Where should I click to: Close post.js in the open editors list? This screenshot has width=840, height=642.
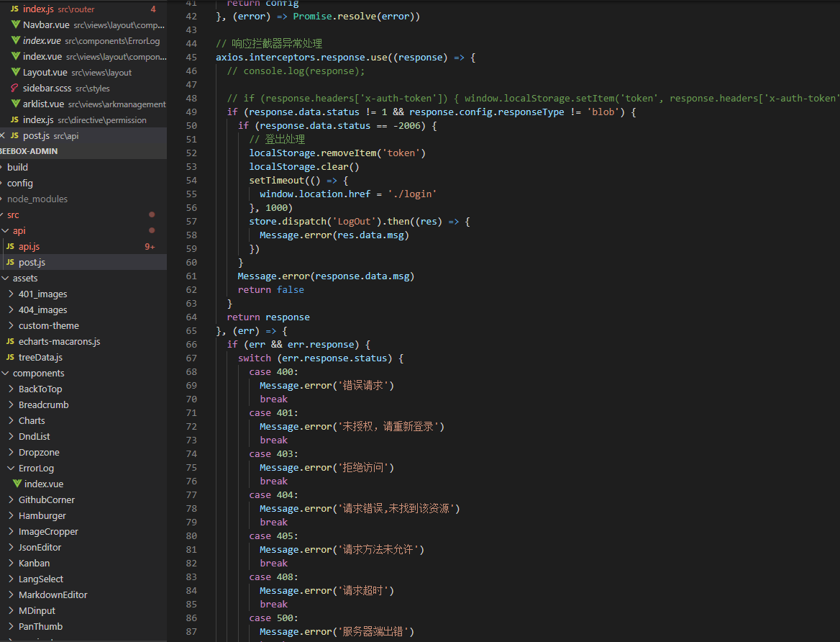tap(3, 136)
